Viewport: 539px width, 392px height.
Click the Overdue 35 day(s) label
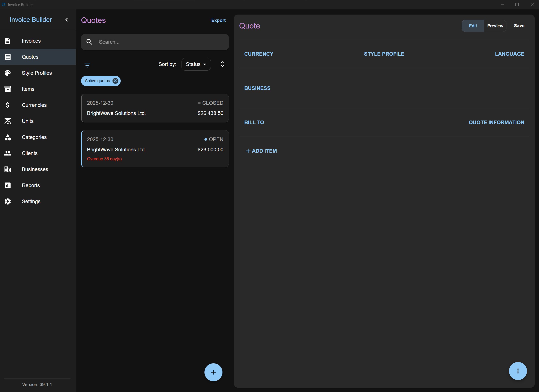click(x=104, y=159)
